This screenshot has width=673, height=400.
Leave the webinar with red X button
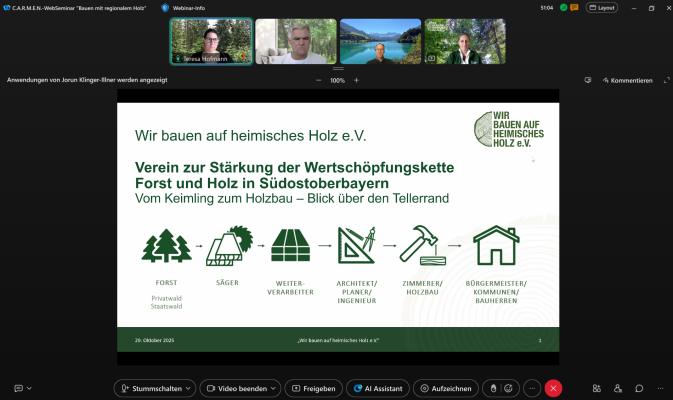(x=553, y=388)
